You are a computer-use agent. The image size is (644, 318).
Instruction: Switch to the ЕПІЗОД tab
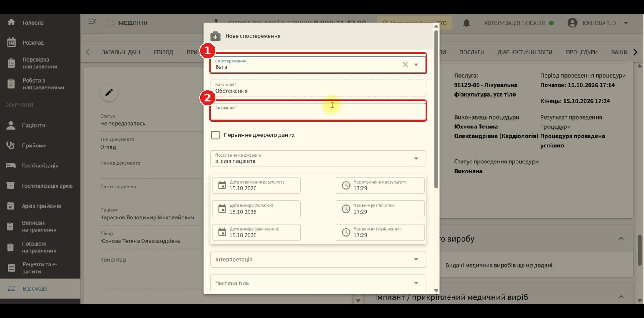point(163,52)
